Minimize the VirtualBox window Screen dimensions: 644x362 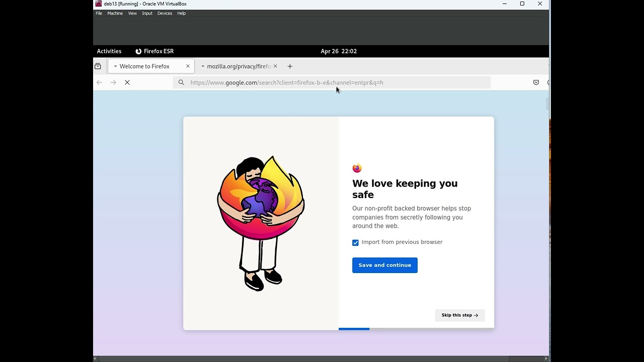pyautogui.click(x=505, y=4)
